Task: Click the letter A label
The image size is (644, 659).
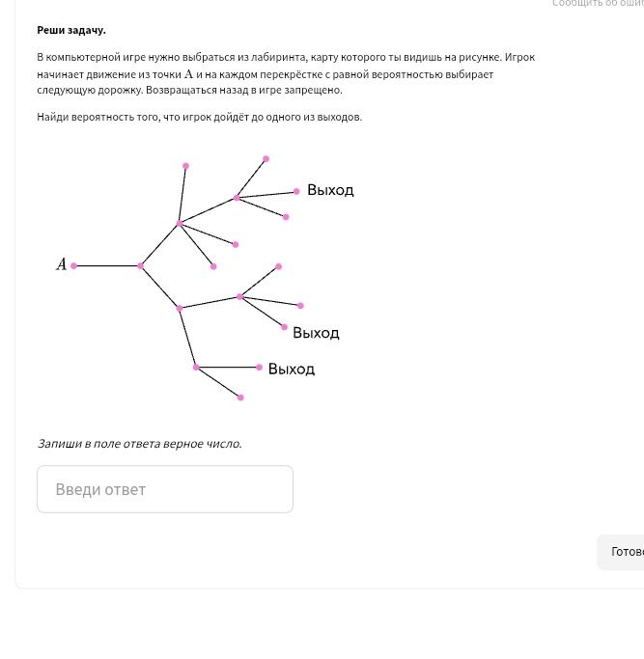Action: point(62,264)
